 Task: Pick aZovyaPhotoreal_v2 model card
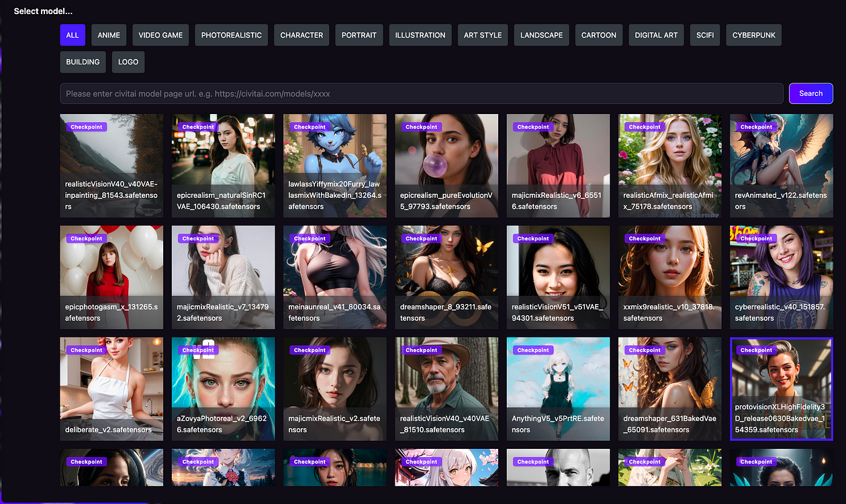[x=223, y=389]
